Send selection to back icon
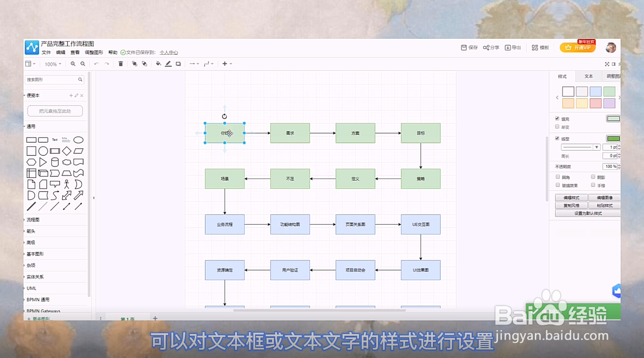This screenshot has width=644, height=358. [144, 64]
